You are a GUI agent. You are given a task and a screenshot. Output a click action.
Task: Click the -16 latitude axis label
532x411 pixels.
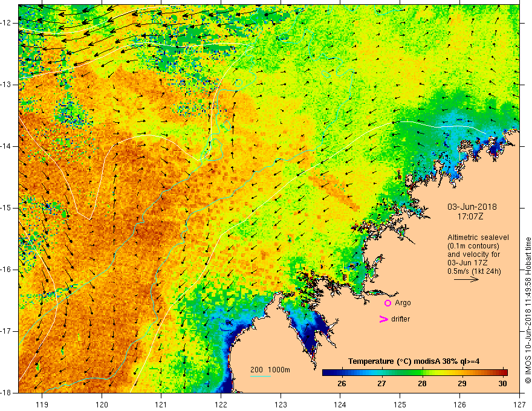pyautogui.click(x=7, y=270)
